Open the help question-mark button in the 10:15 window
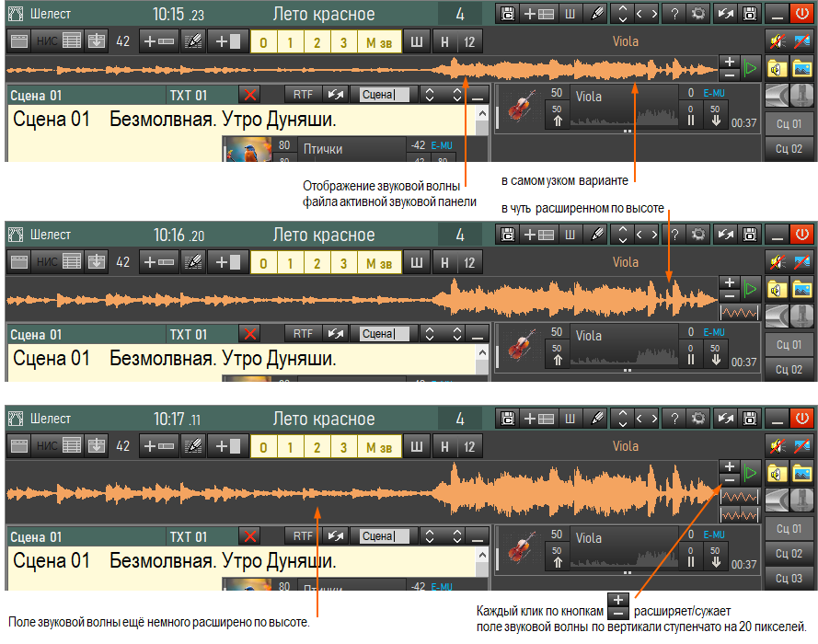The width and height of the screenshot is (818, 644). 674,14
